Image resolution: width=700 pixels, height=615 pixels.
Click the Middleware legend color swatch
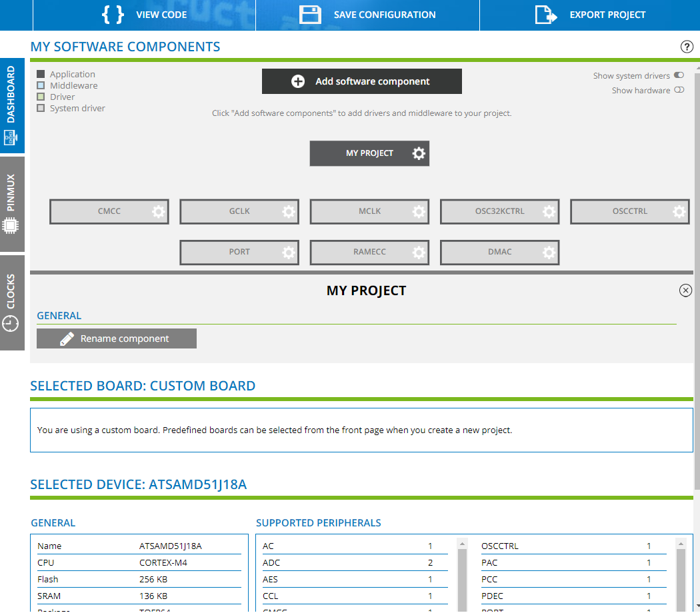click(41, 85)
